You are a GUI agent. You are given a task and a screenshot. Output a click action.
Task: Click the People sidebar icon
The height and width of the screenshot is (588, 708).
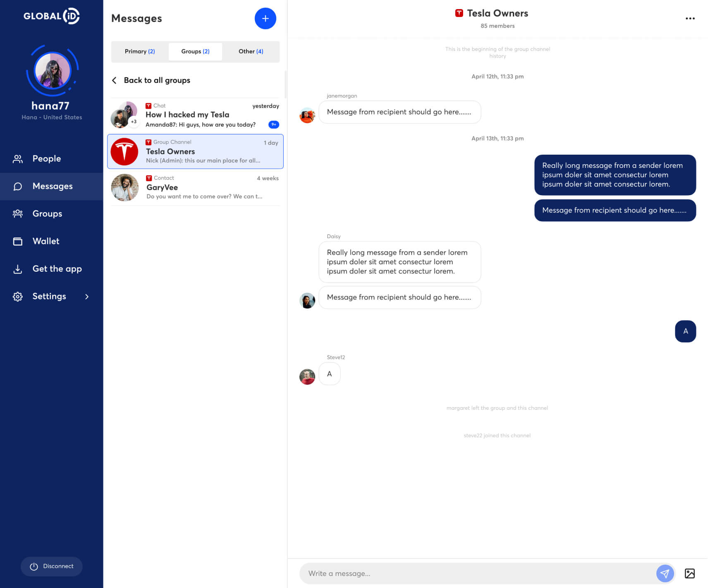pyautogui.click(x=17, y=159)
